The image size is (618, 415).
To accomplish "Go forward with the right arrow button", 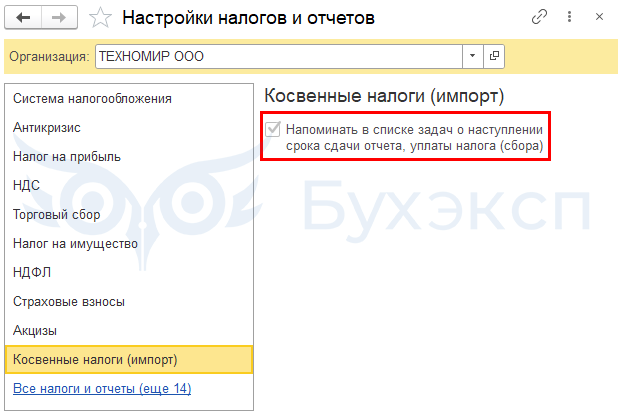I will pos(59,18).
